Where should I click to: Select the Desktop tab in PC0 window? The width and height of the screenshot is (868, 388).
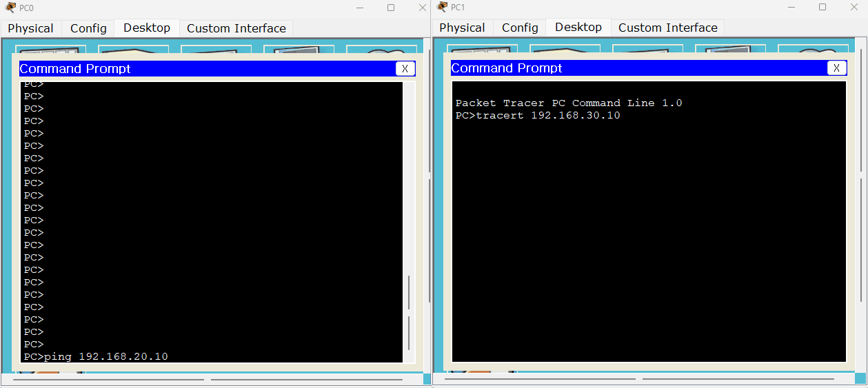click(147, 28)
